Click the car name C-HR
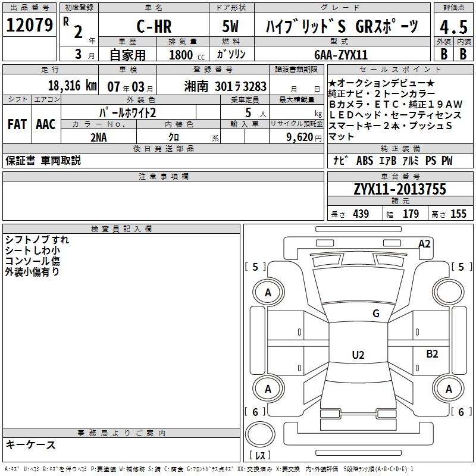476x476 pixels. 154,26
